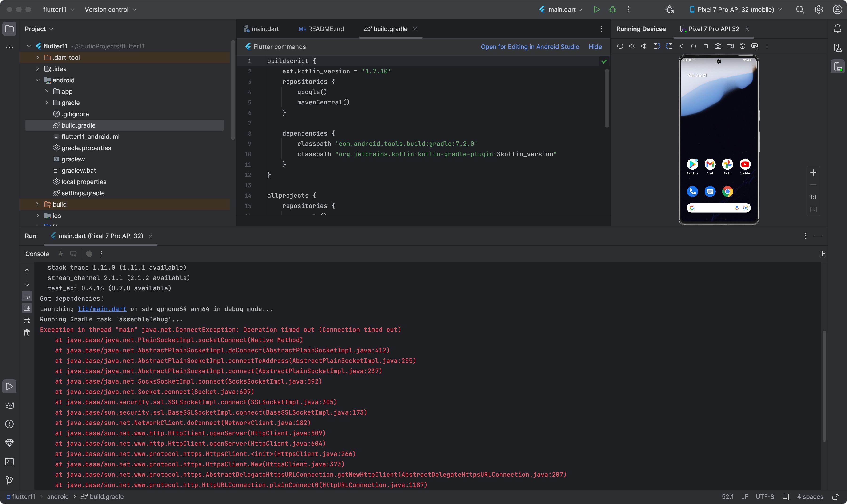
Task: Open Run tool window icon in left sidebar
Action: pos(9,387)
